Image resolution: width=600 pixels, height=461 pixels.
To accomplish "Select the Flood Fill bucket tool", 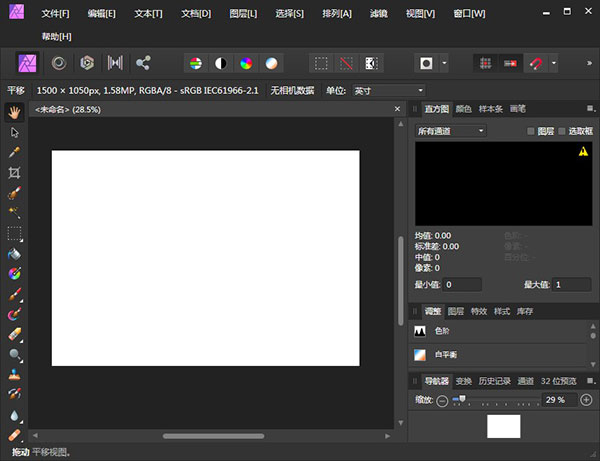I will (x=15, y=254).
